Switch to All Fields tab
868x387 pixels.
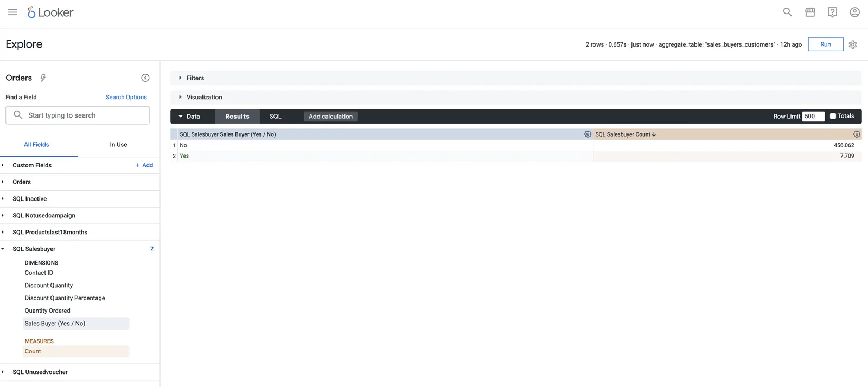[36, 145]
